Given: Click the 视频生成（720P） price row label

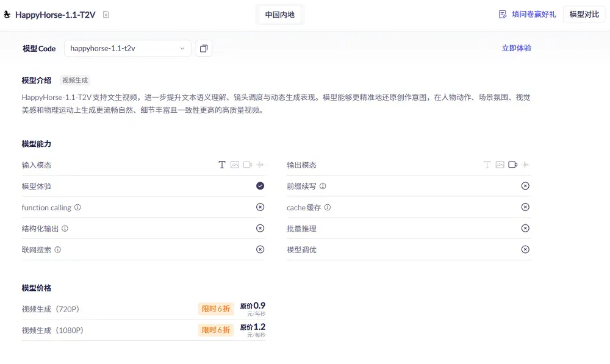Looking at the screenshot, I should [x=51, y=309].
